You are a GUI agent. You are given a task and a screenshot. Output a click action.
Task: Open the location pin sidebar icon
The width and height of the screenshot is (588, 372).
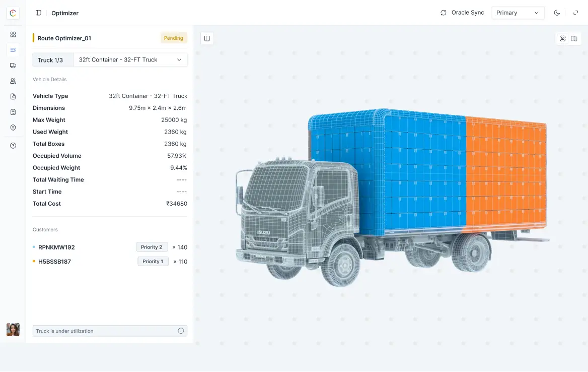coord(13,128)
